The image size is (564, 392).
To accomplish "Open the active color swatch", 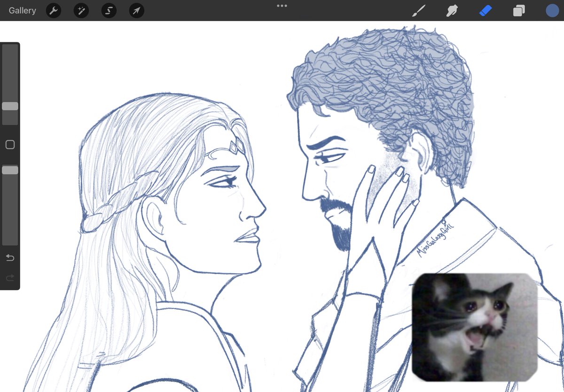I will 552,10.
